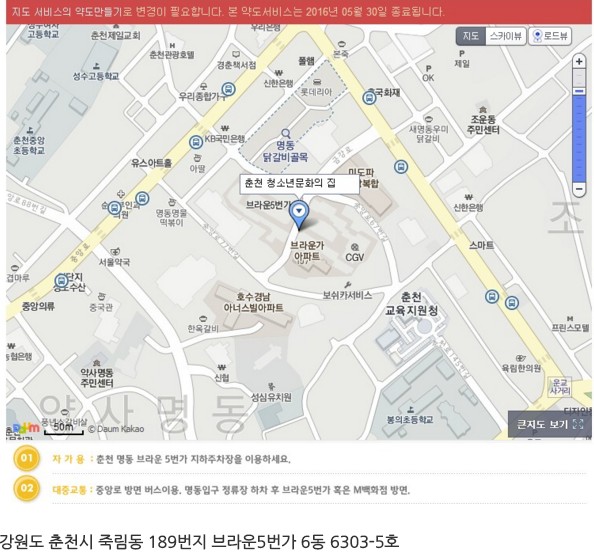
Task: Click bus stop icon near 프린스모텔
Action: pyautogui.click(x=511, y=303)
